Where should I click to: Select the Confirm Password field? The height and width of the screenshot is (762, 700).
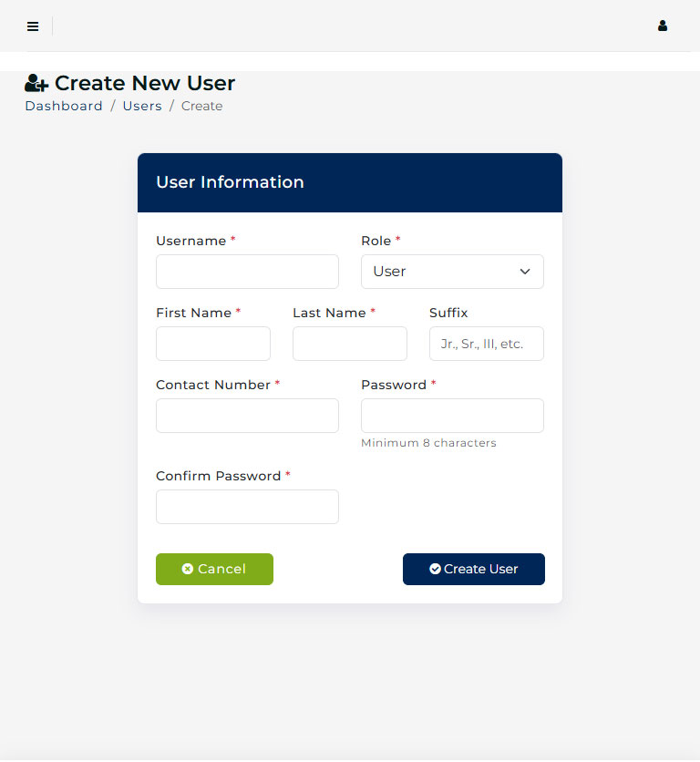247,507
